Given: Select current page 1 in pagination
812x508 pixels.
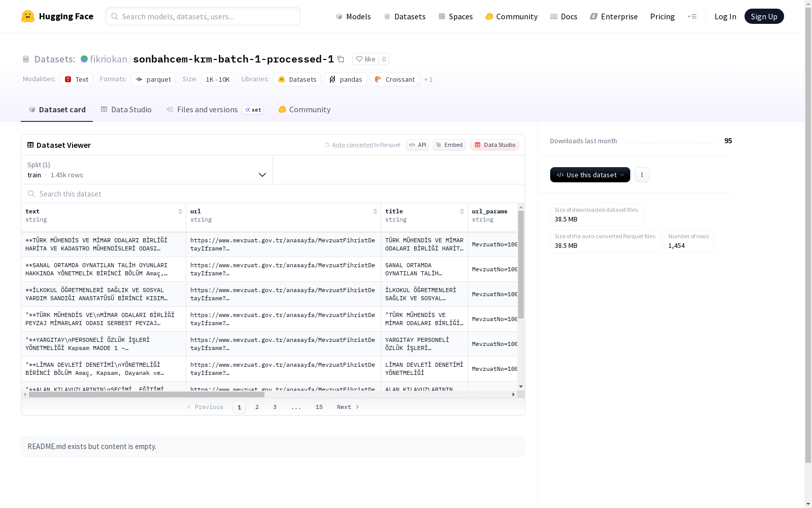Looking at the screenshot, I should click(x=239, y=407).
